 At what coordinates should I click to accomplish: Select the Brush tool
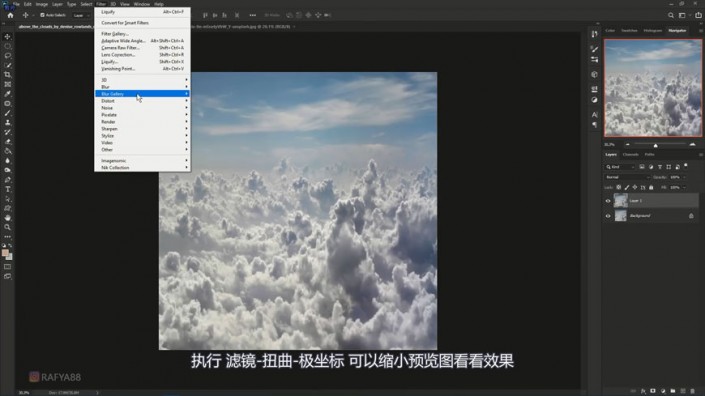[7, 113]
